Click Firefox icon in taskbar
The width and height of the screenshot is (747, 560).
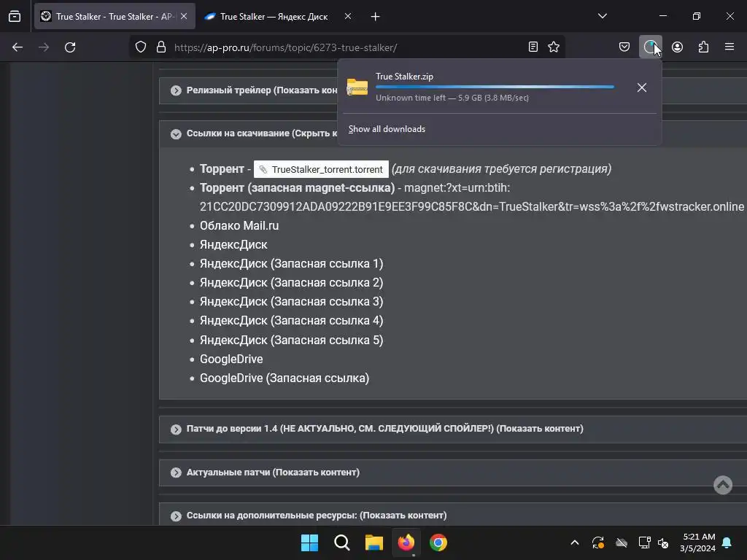406,542
